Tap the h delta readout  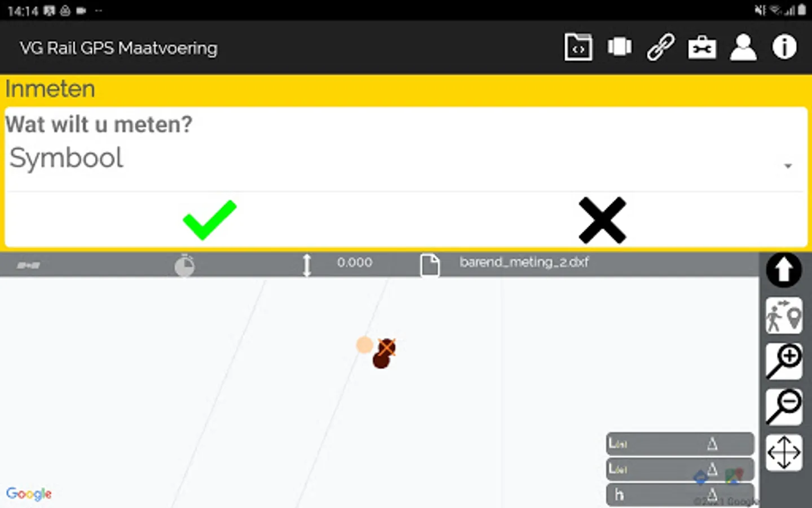(680, 494)
